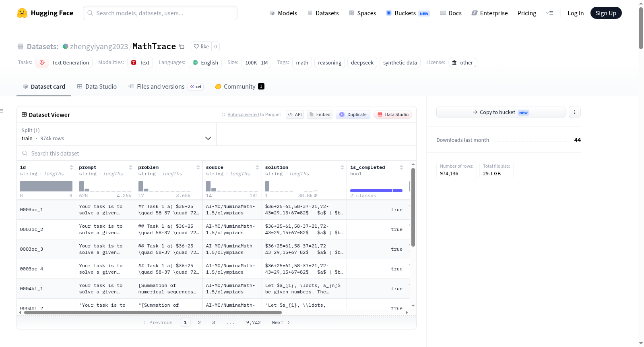Click the Sign Up button

(x=606, y=13)
